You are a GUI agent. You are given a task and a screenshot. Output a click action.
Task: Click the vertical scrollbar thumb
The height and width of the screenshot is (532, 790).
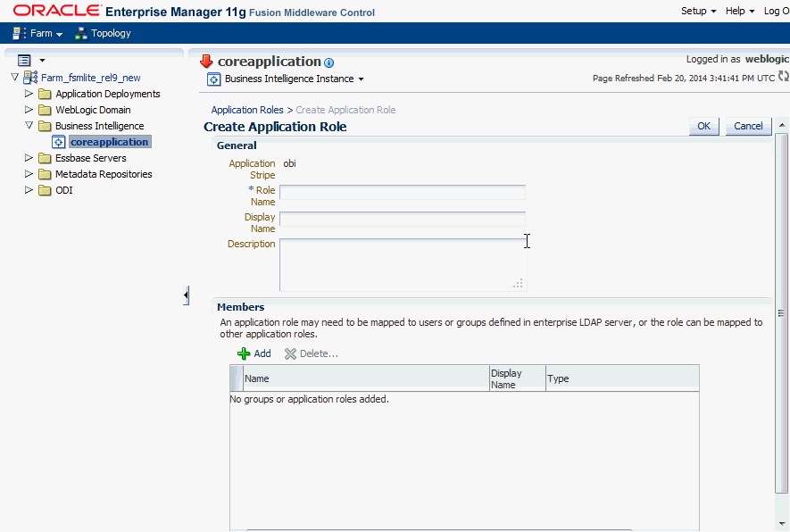point(781,313)
